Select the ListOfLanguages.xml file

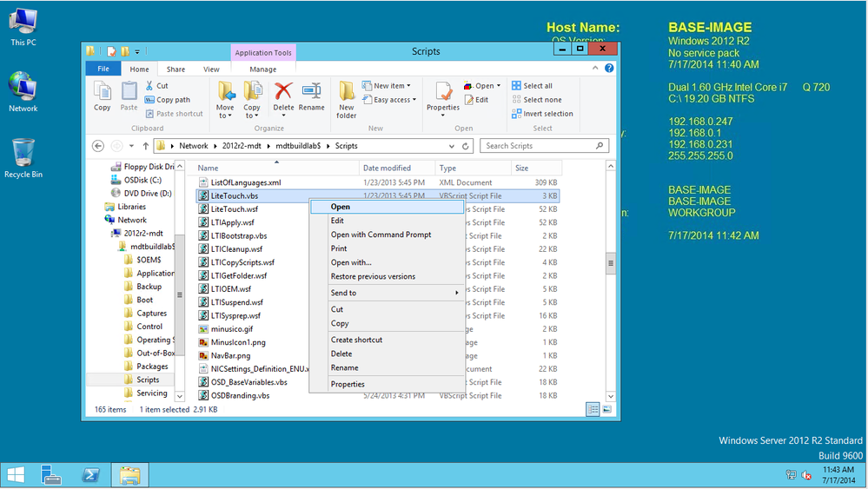(x=246, y=182)
